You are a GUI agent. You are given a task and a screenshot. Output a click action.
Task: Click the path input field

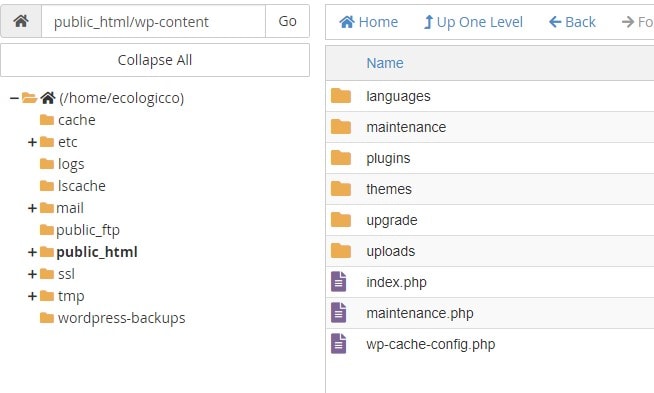[x=153, y=21]
